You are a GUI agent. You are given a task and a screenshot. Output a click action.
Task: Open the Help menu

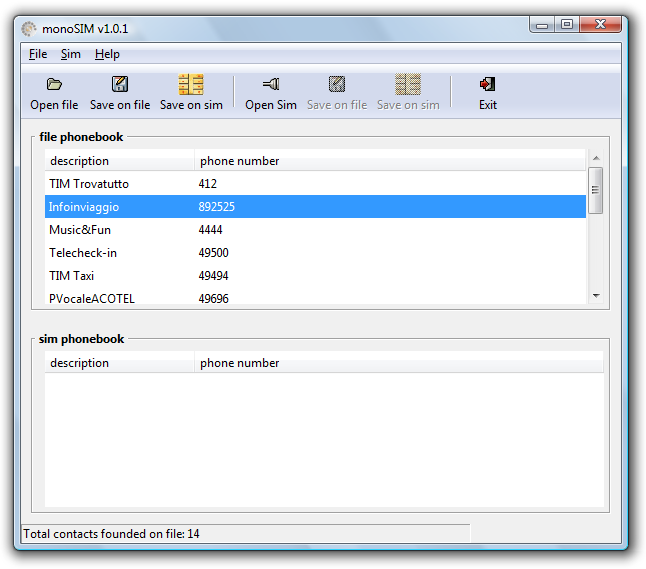pyautogui.click(x=107, y=54)
